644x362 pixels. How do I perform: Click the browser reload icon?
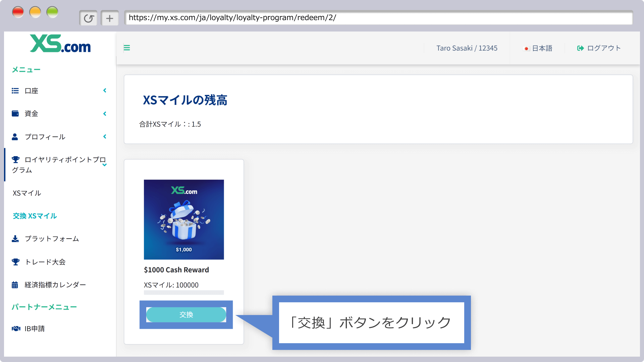tap(89, 18)
